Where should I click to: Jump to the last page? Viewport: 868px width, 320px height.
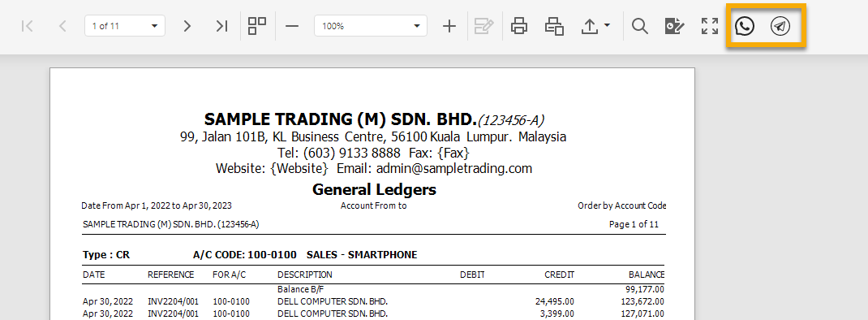pos(222,26)
